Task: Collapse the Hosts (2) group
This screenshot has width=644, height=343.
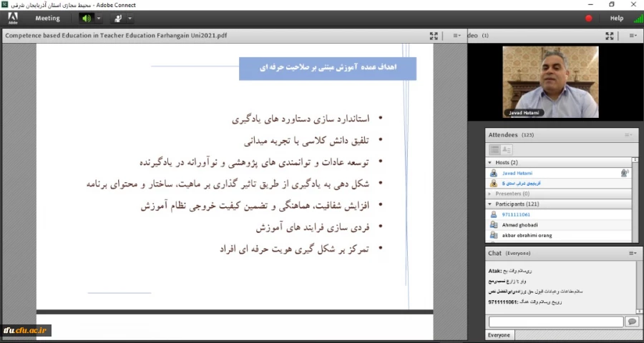Action: 489,162
